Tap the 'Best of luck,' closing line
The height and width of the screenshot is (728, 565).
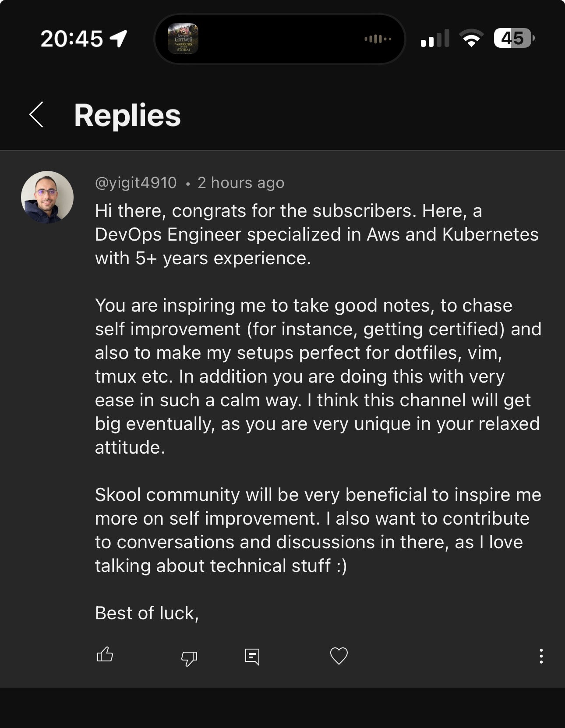coord(147,613)
